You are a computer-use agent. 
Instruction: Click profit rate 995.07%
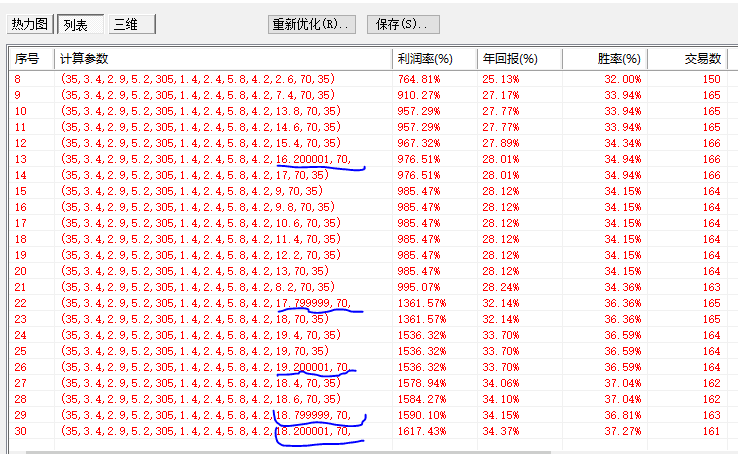(419, 287)
